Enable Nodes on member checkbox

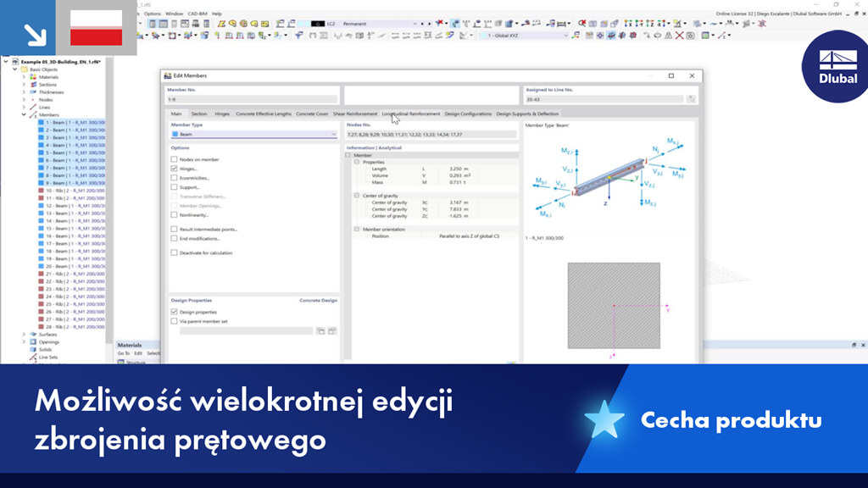[174, 159]
